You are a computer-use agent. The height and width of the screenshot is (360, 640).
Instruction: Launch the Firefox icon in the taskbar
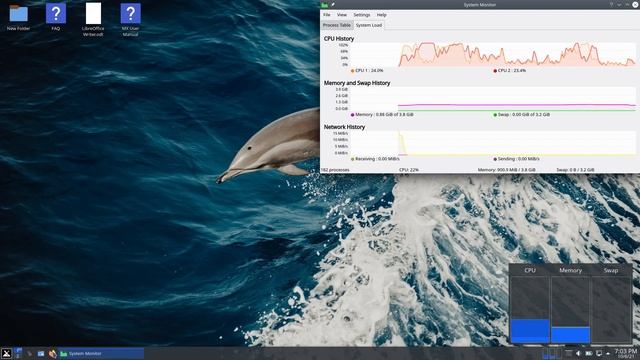(x=52, y=353)
